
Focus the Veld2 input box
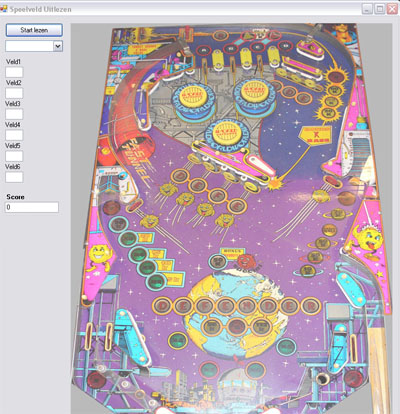pos(14,93)
